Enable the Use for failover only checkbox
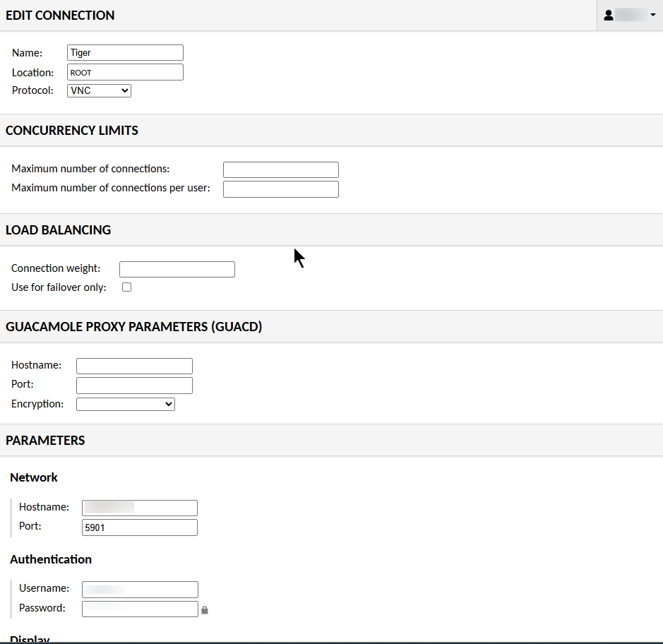Viewport: 663px width, 644px height. pos(127,287)
